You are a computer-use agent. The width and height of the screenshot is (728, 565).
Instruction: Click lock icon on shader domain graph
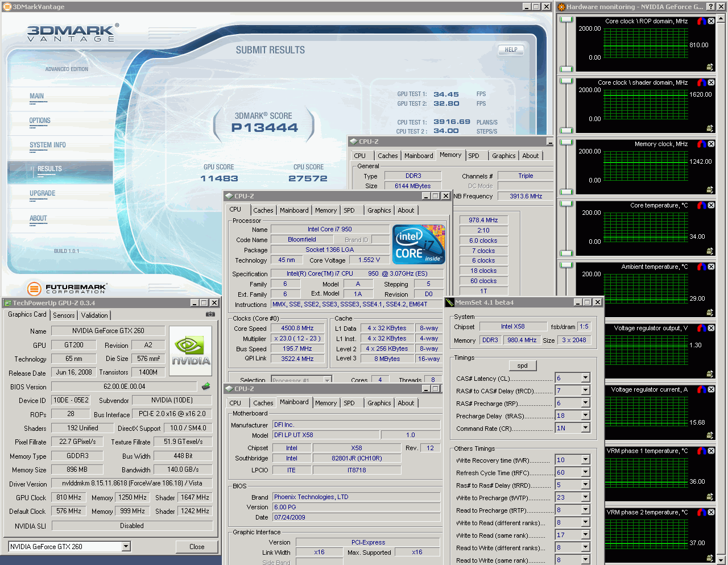pyautogui.click(x=710, y=128)
